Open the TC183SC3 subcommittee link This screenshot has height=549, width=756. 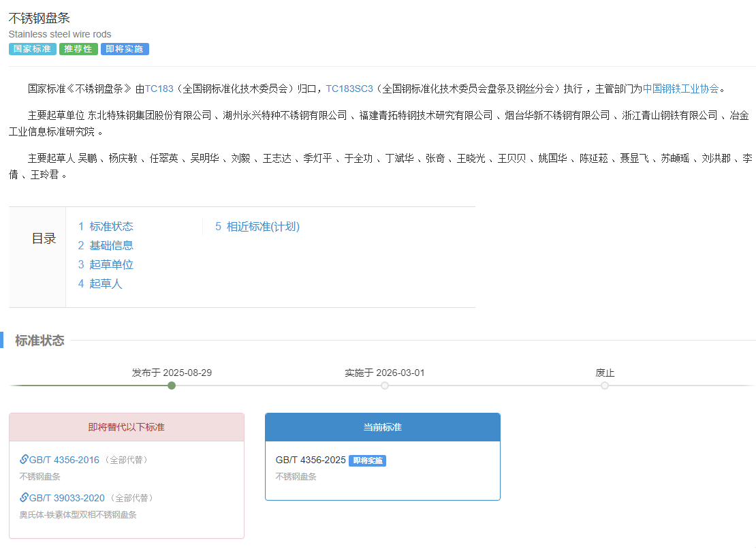point(349,89)
